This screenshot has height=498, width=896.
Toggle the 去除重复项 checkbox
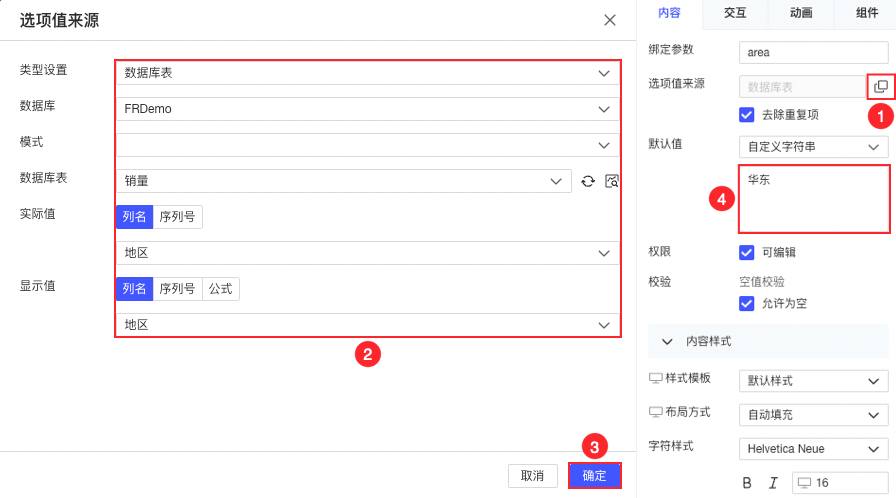coord(746,115)
